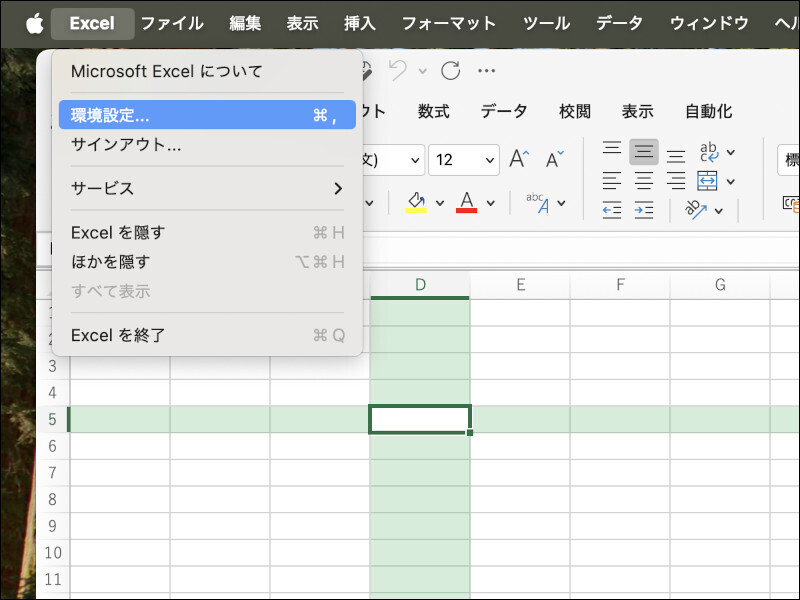Switch to the 表示 ribbon tab
The image size is (800, 600).
click(638, 111)
